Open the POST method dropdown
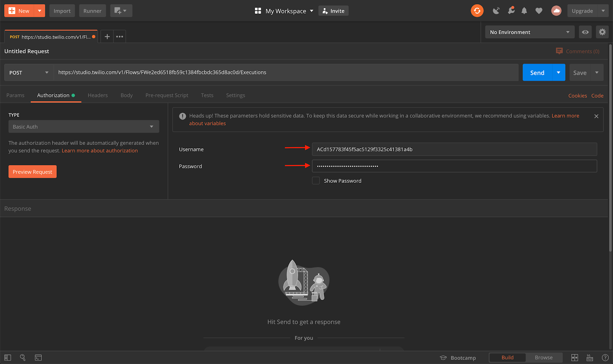The height and width of the screenshot is (364, 613). pyautogui.click(x=29, y=72)
